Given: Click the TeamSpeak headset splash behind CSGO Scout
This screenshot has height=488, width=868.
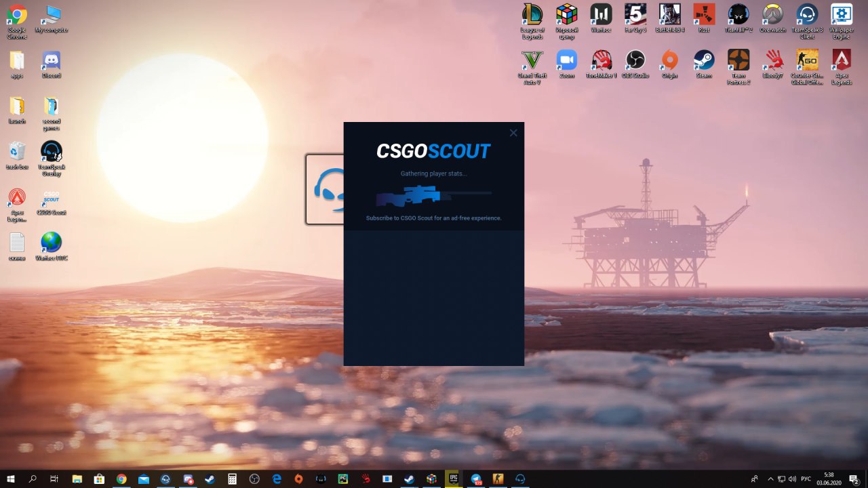Looking at the screenshot, I should click(x=325, y=189).
